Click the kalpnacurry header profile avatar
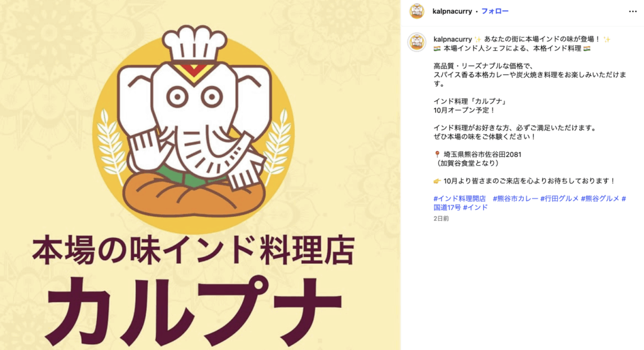Viewport: 644px width, 350px height. 417,11
